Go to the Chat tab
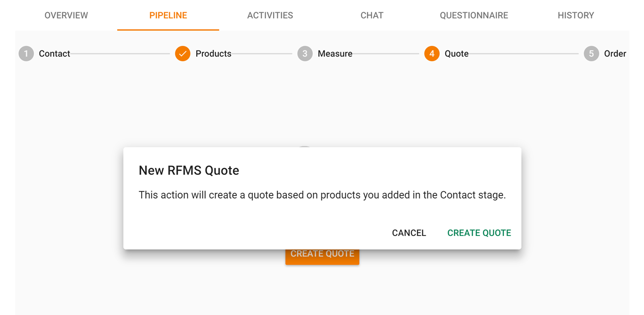The height and width of the screenshot is (315, 644). (372, 15)
